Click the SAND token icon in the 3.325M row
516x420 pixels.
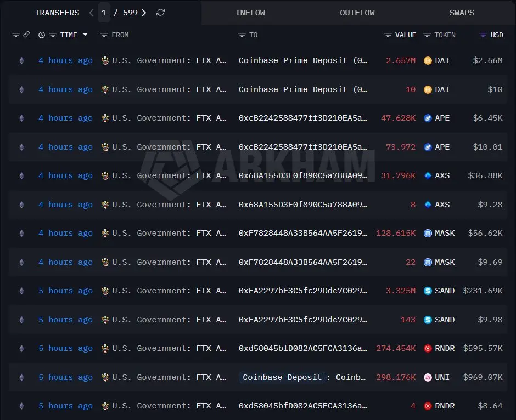[428, 291]
